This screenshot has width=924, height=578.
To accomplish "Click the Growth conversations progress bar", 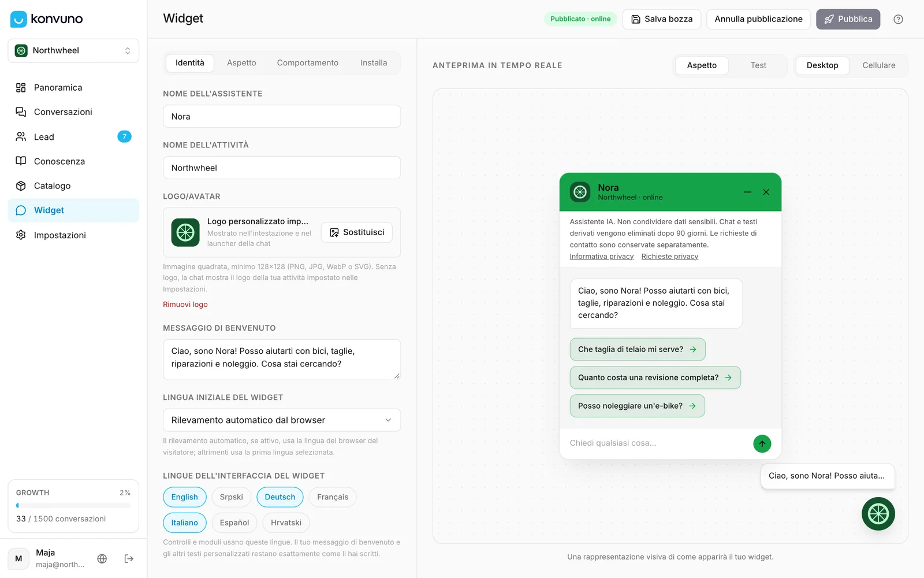I will tap(73, 506).
